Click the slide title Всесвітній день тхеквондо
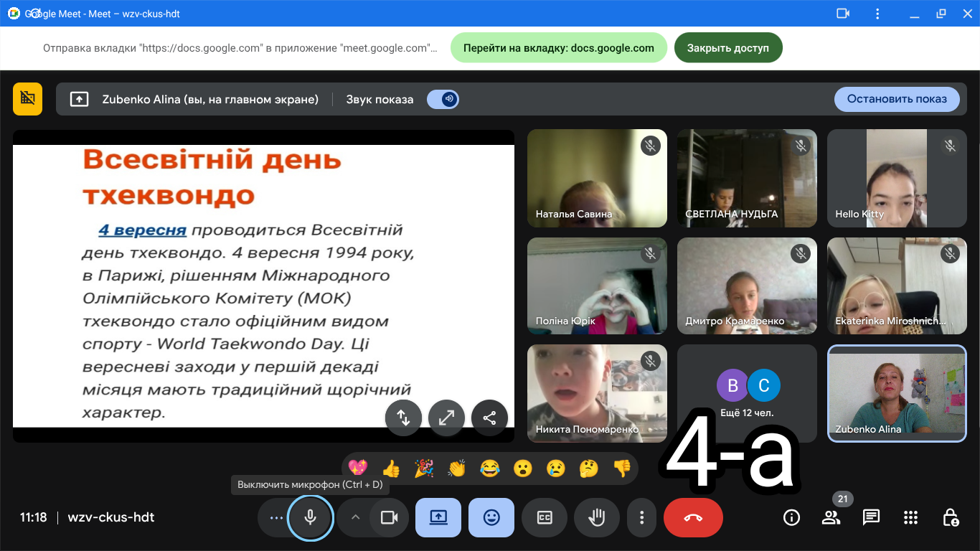This screenshot has width=980, height=551. [212, 176]
